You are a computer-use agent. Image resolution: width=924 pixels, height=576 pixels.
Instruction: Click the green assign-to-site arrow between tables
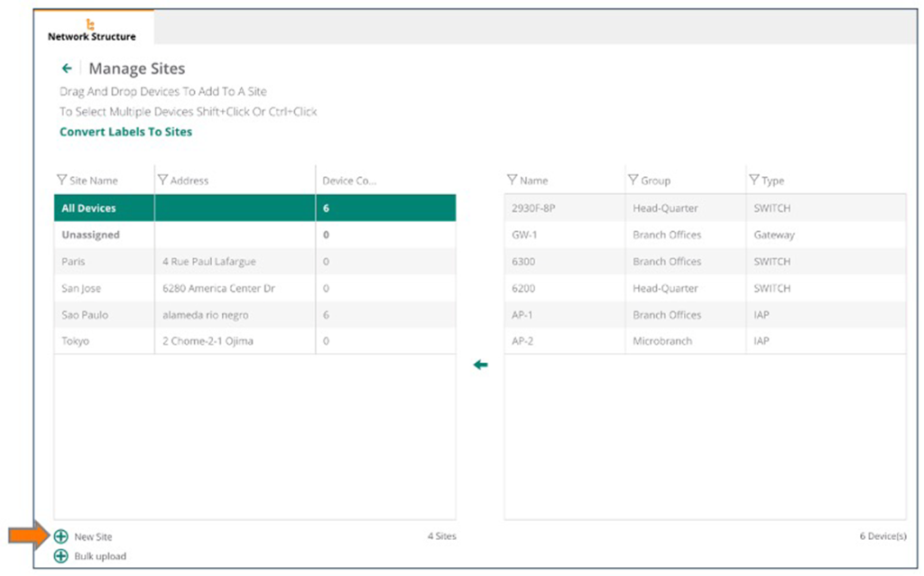(481, 365)
